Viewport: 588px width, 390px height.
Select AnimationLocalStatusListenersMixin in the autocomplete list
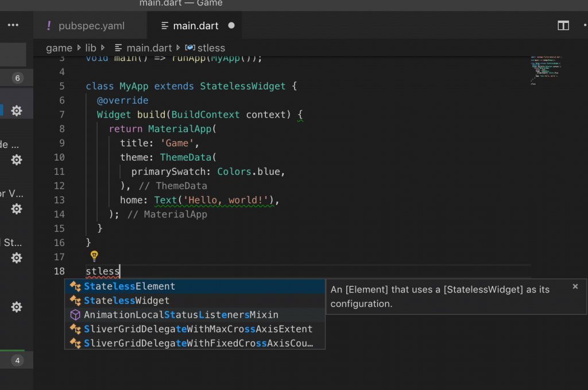[181, 315]
